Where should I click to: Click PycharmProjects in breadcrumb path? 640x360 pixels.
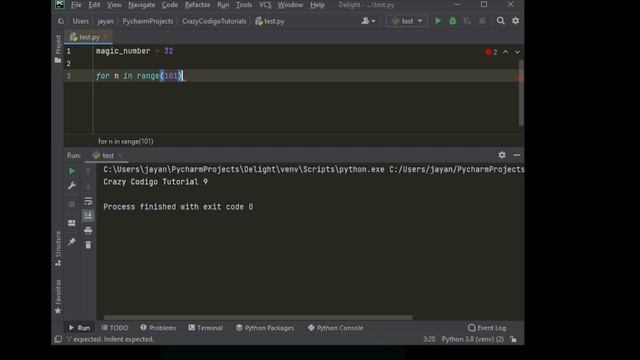coord(147,21)
